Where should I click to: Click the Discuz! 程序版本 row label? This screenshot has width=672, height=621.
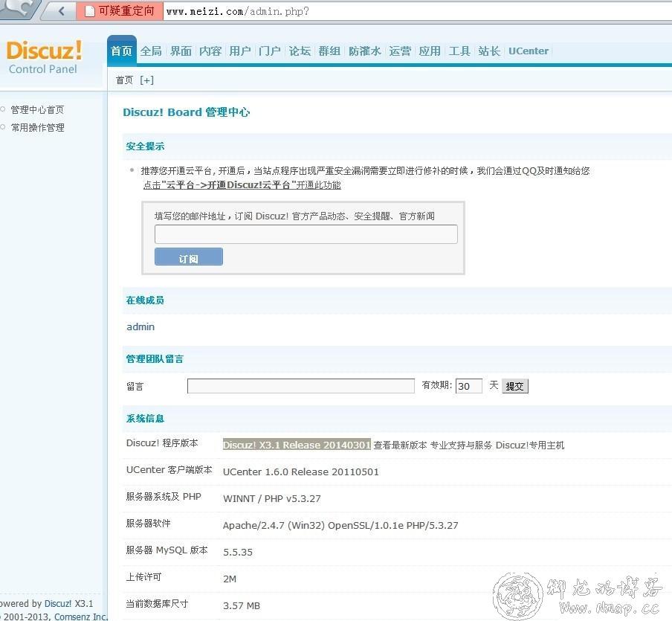[162, 443]
